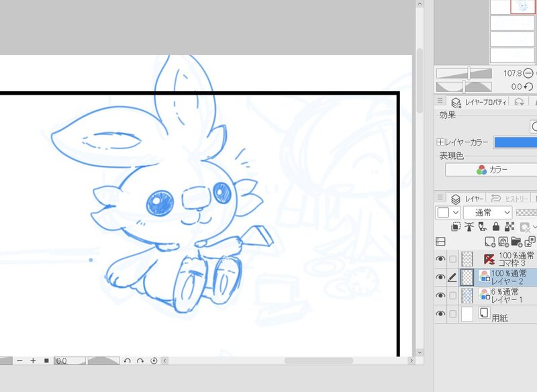This screenshot has width=537, height=392.
Task: Check selection box for コマ枠 3 layer
Action: [x=452, y=259]
